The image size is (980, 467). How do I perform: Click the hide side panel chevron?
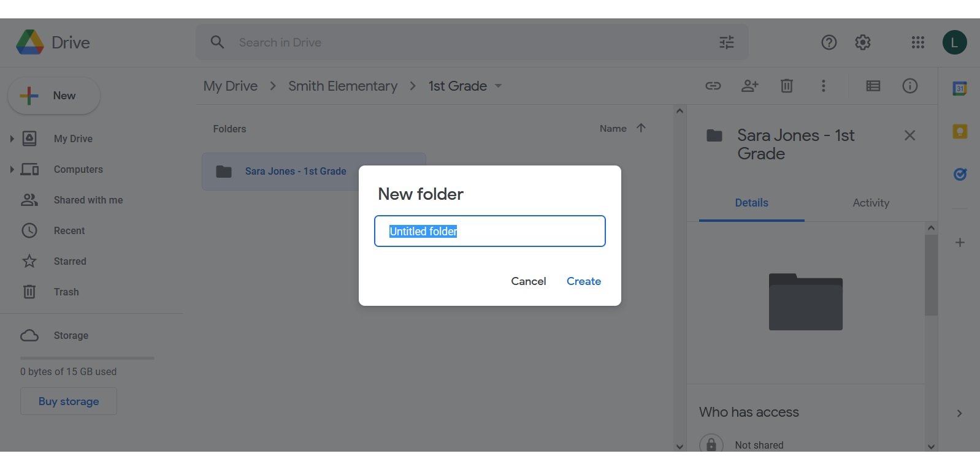pyautogui.click(x=960, y=414)
